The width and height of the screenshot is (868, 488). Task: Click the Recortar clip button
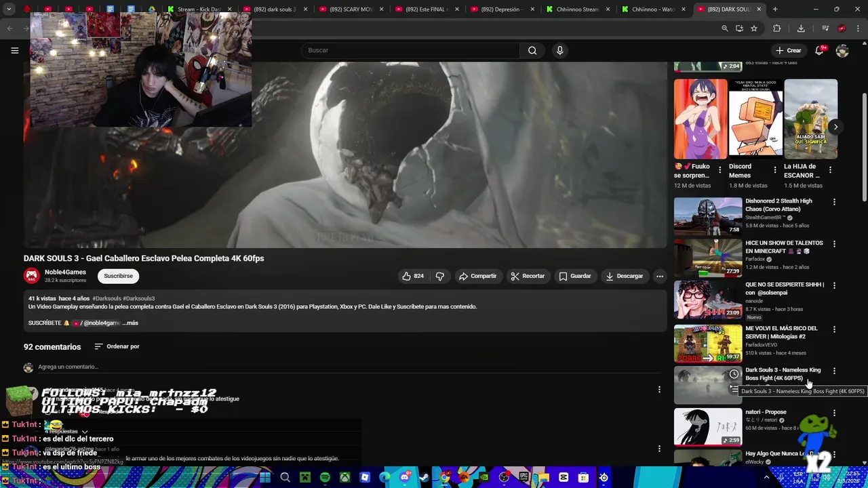point(528,276)
